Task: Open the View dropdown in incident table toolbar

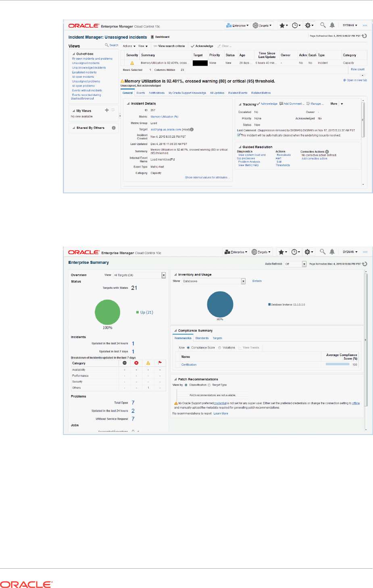Action: click(143, 46)
